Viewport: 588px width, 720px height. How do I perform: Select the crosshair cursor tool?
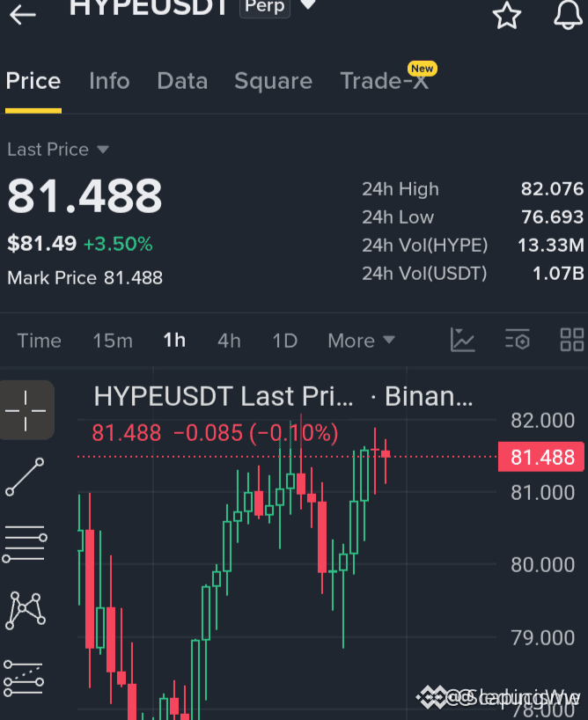point(26,410)
